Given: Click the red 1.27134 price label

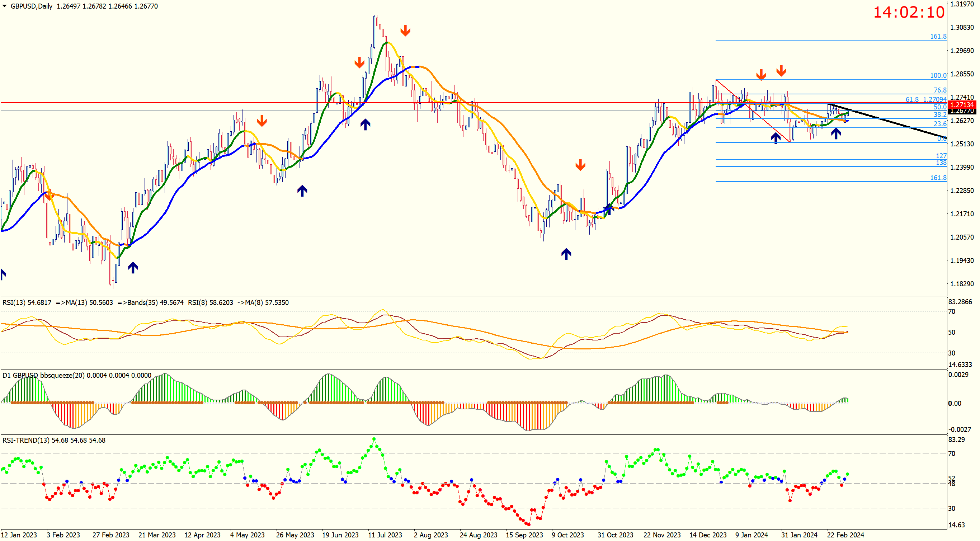Looking at the screenshot, I should (962, 104).
